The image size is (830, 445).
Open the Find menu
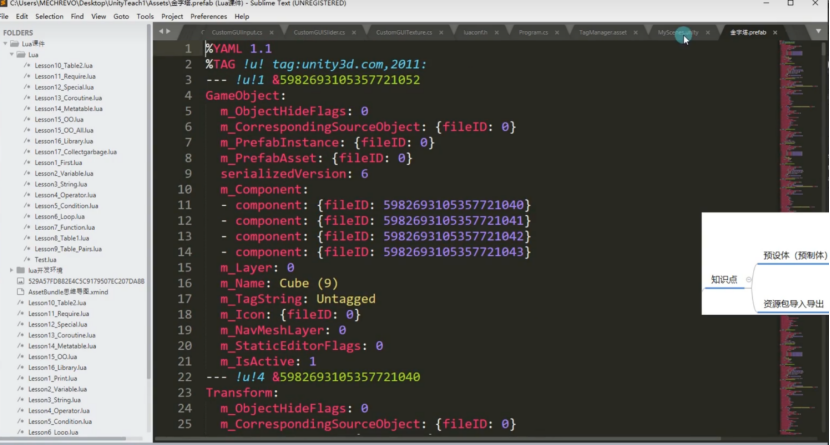[77, 16]
